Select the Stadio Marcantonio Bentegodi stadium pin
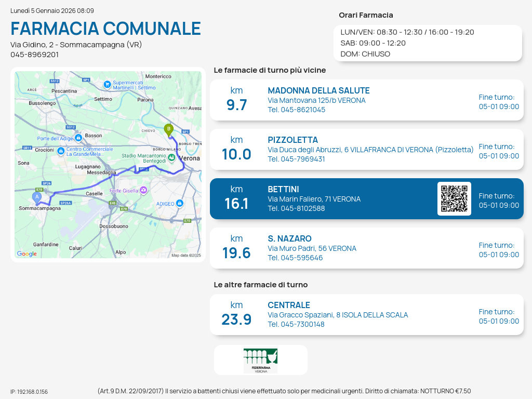The height and width of the screenshot is (399, 532). coord(171,158)
